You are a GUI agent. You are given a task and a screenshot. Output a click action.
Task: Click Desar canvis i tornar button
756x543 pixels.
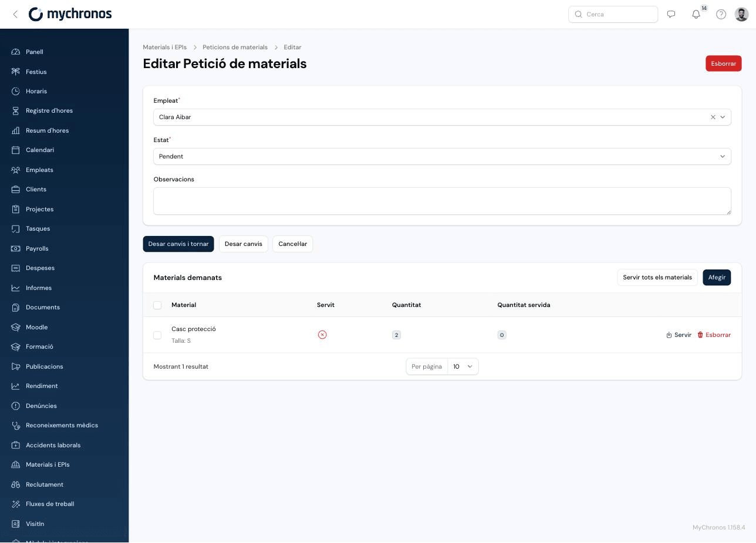click(178, 244)
